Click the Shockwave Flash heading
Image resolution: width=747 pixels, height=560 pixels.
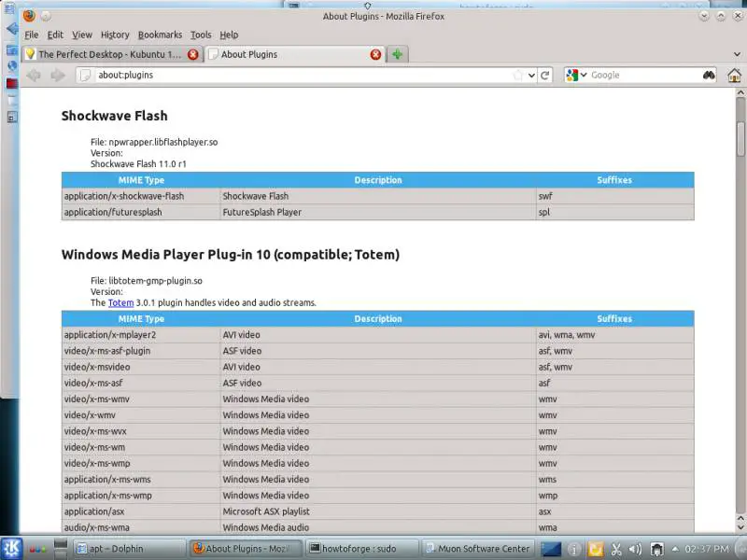click(114, 116)
